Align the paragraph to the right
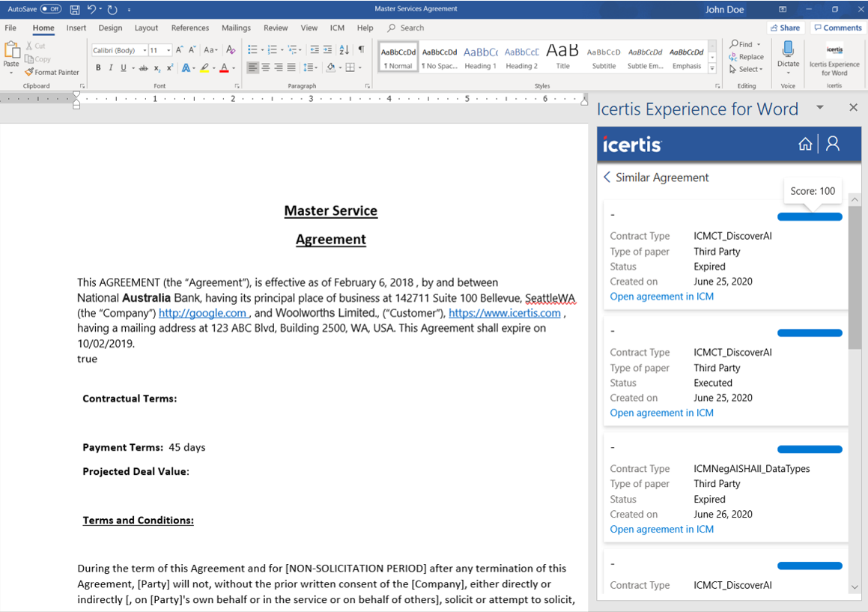The width and height of the screenshot is (868, 612). coord(279,67)
